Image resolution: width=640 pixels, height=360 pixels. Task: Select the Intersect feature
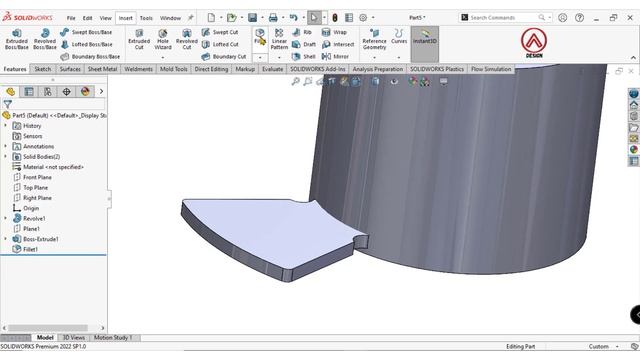coord(338,44)
